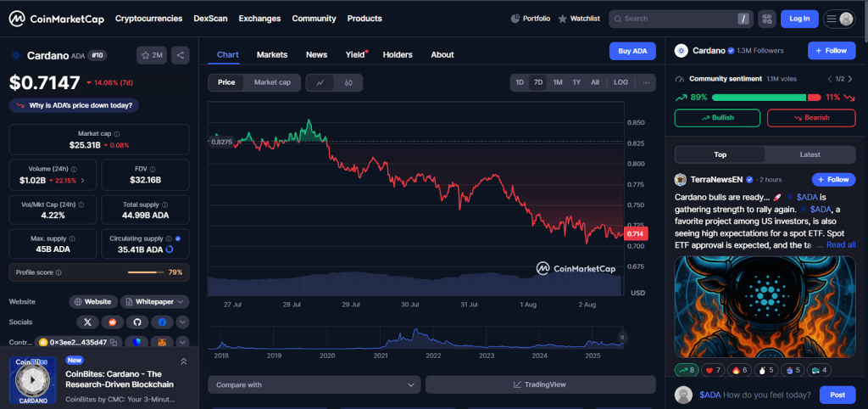Expand the Whitepaper dropdown
Image resolution: width=868 pixels, height=409 pixels.
(155, 302)
